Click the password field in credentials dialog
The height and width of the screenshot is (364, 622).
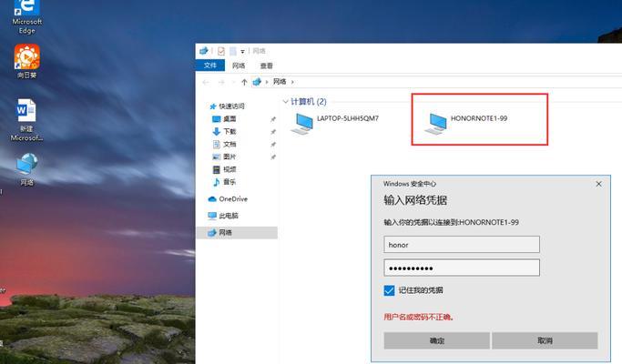462,268
